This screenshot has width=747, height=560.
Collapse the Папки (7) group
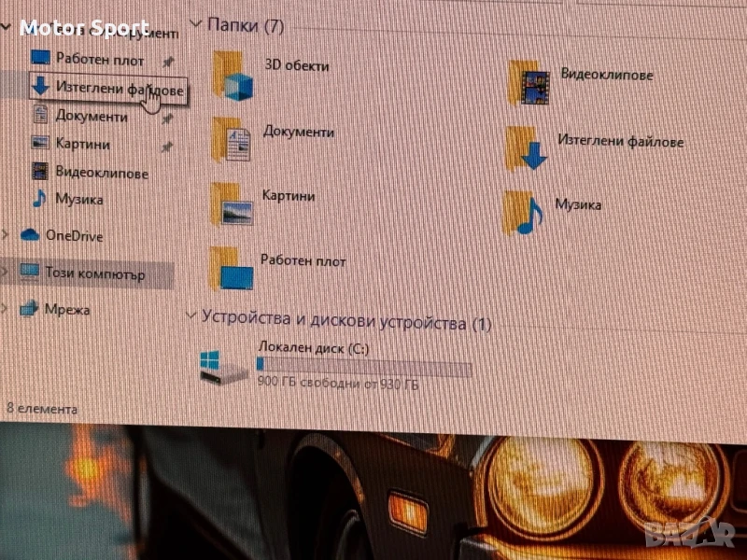tap(194, 23)
